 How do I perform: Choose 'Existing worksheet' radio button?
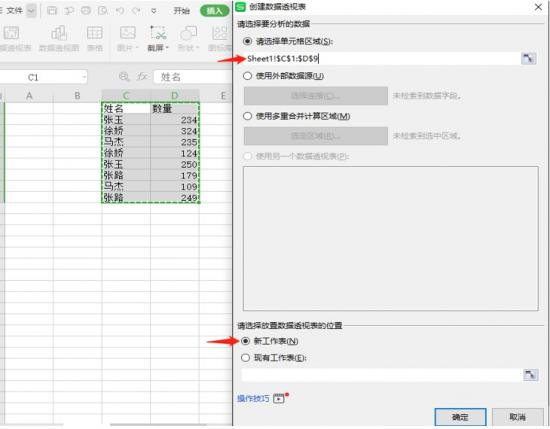point(245,358)
